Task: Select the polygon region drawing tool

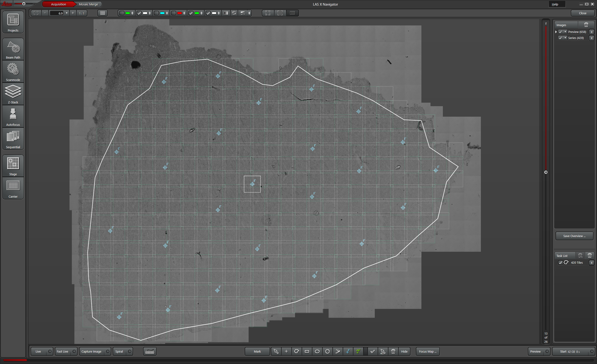Action: [x=296, y=351]
